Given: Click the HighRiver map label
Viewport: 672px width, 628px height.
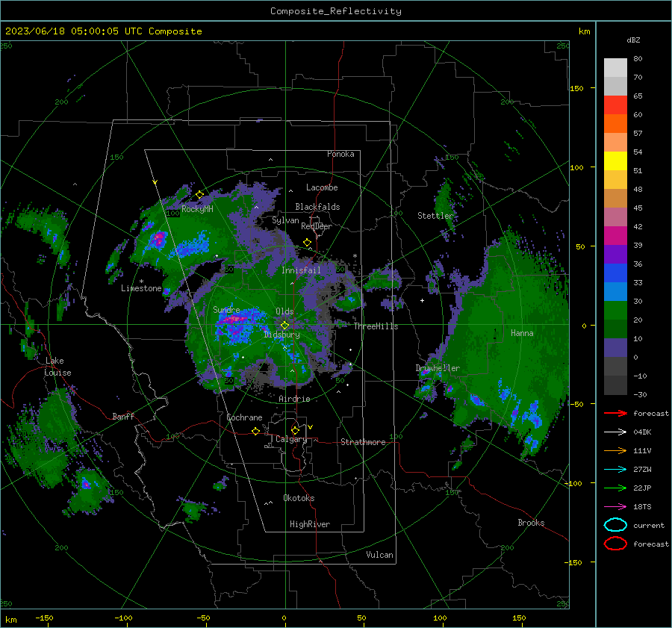Looking at the screenshot, I should (x=310, y=524).
